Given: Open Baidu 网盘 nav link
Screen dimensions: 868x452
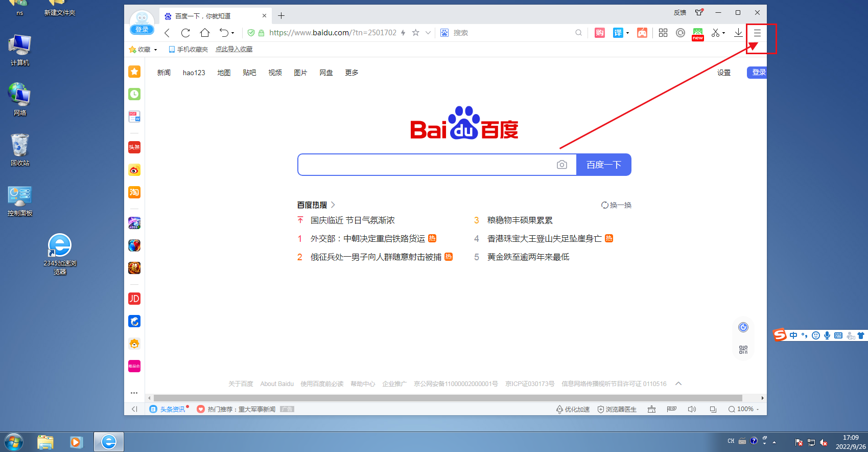Looking at the screenshot, I should pos(326,73).
